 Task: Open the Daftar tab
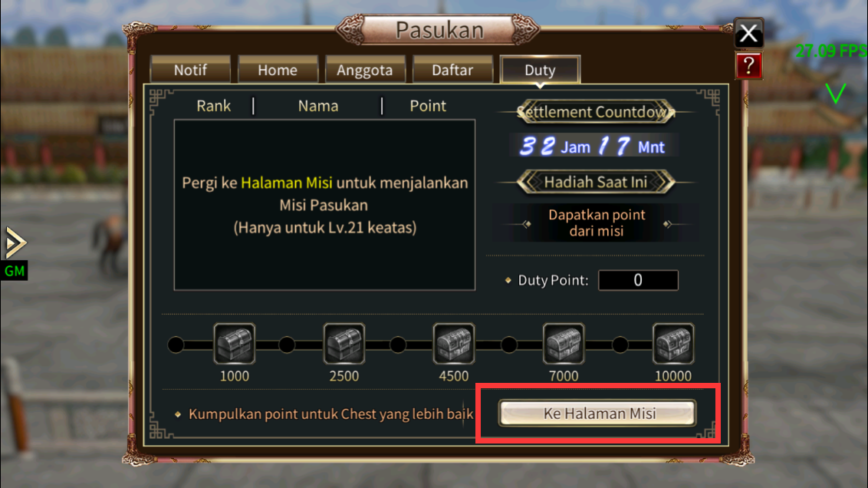click(x=452, y=70)
